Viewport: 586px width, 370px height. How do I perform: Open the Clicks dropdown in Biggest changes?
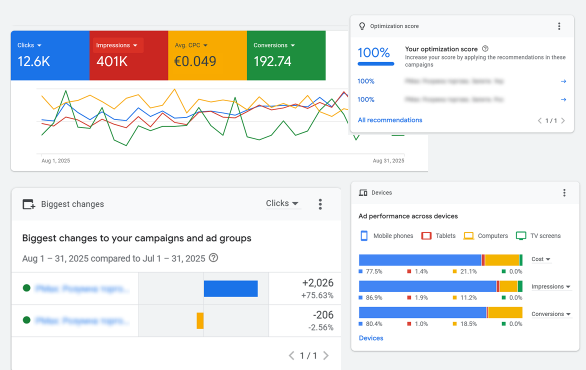tap(282, 203)
